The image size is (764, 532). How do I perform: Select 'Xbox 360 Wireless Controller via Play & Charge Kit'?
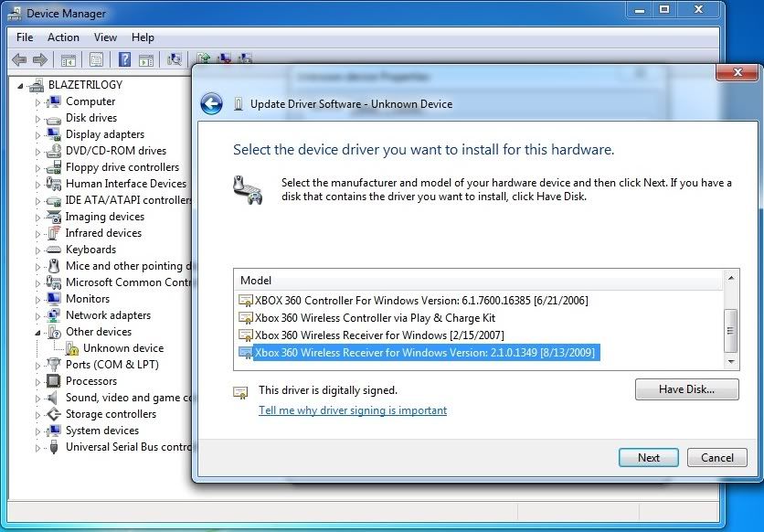[366, 317]
